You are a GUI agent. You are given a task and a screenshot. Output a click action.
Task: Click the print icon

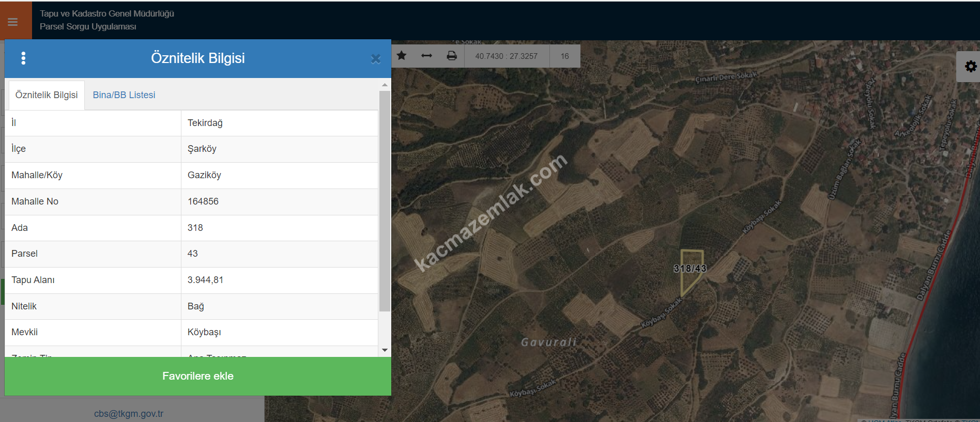click(x=452, y=56)
